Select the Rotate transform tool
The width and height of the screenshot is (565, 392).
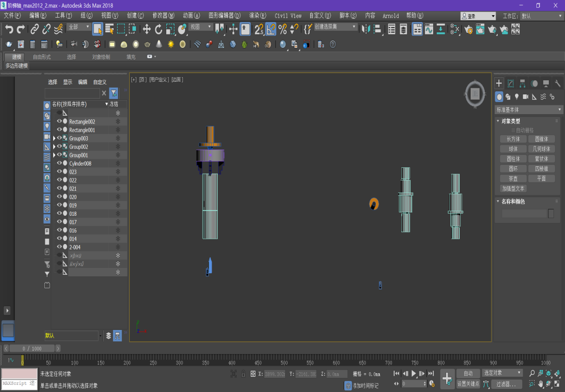click(x=158, y=29)
